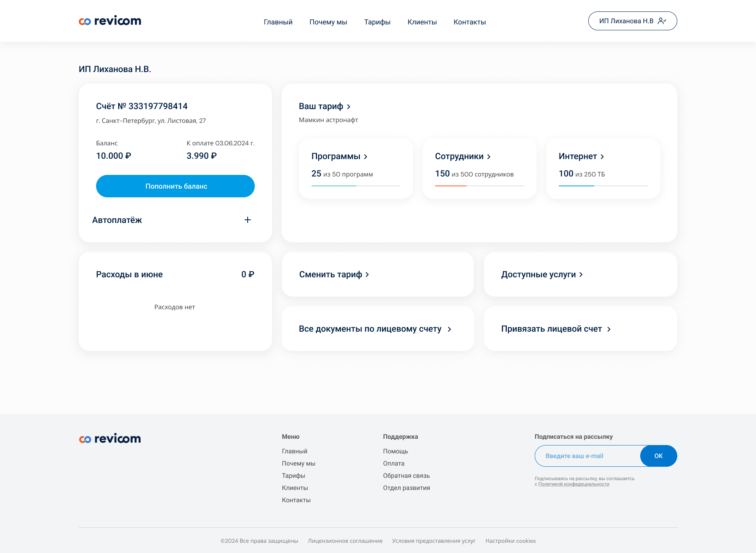Open the Обратная связь support link
The height and width of the screenshot is (553, 756).
tap(406, 475)
